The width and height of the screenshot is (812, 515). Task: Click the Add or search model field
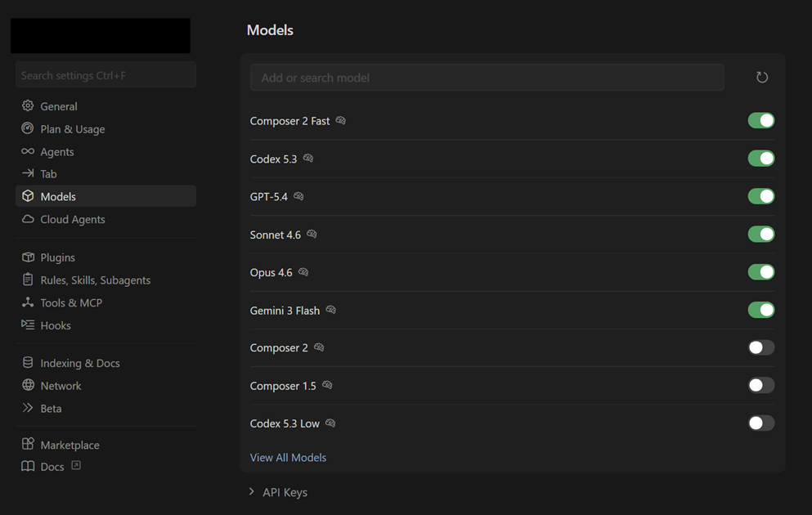click(487, 78)
